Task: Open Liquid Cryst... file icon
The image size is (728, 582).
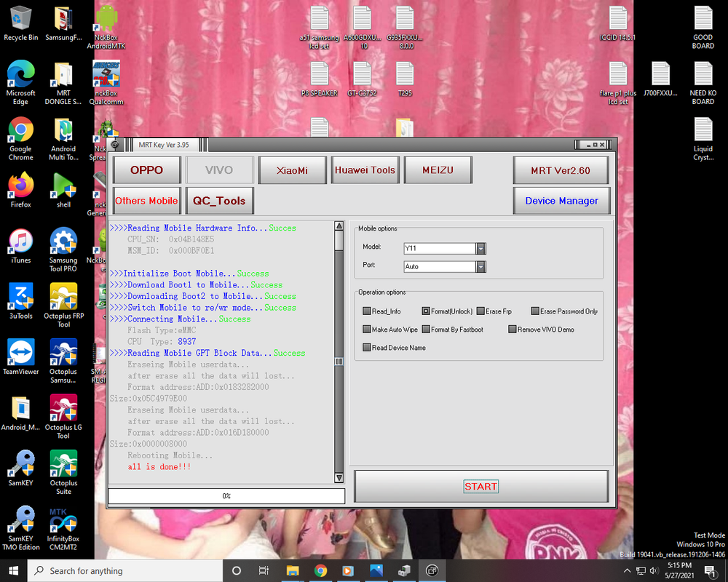Action: 703,138
